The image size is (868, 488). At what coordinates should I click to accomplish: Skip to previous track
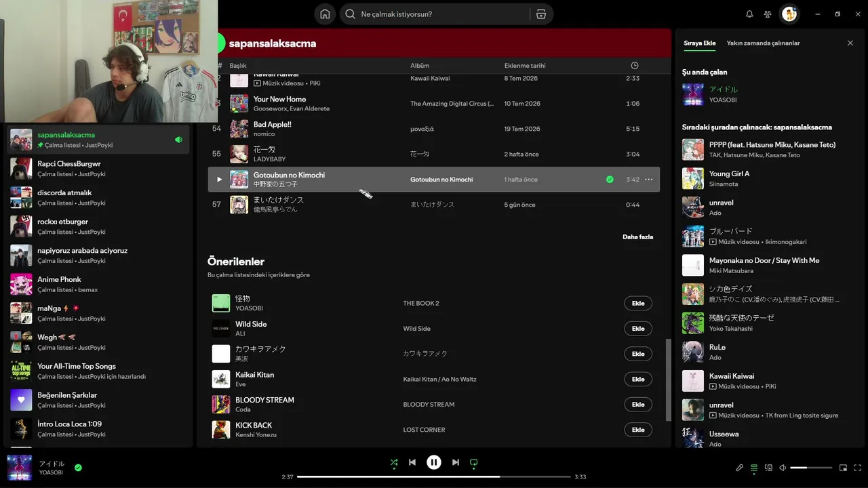click(x=412, y=462)
